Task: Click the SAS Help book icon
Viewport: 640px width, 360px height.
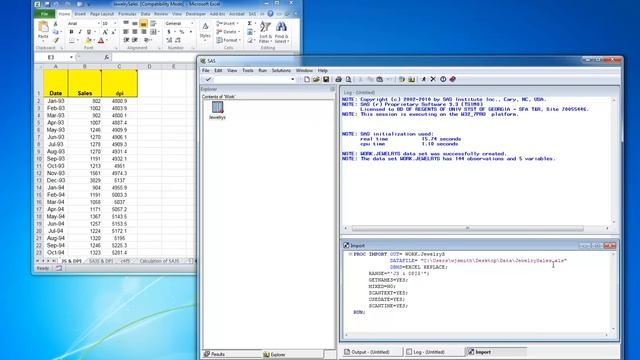Action: tap(453, 79)
